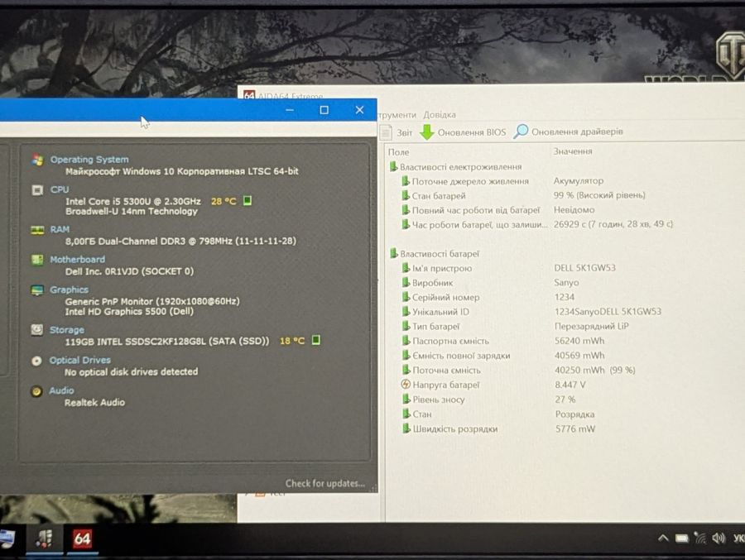Click the Operating System icon in Speccy
This screenshot has height=560, width=745.
point(37,160)
